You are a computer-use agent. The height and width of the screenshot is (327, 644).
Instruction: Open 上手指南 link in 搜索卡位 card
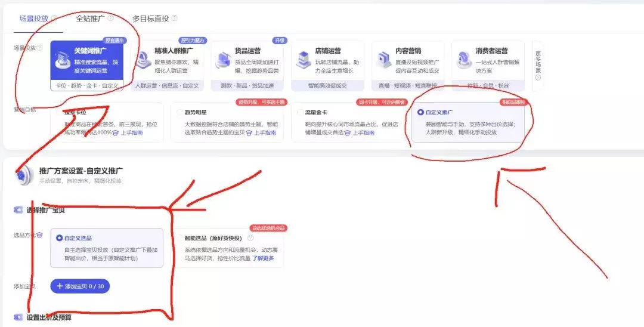[x=131, y=132]
